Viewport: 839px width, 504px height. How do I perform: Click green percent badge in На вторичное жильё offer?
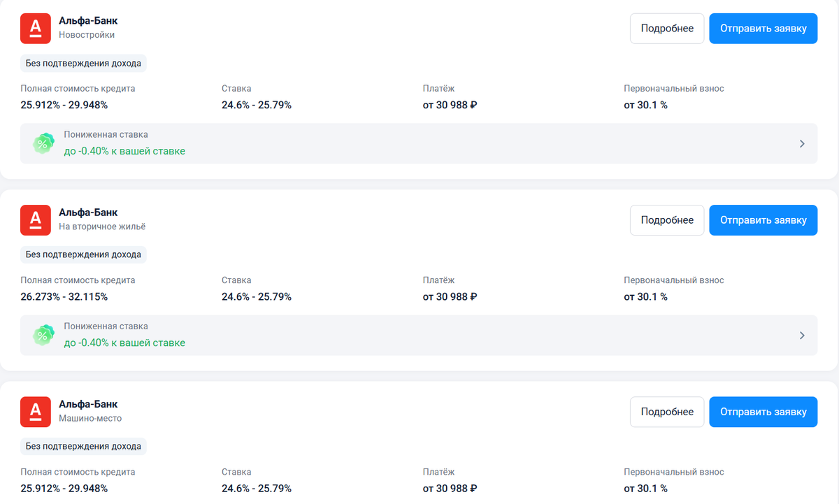43,336
